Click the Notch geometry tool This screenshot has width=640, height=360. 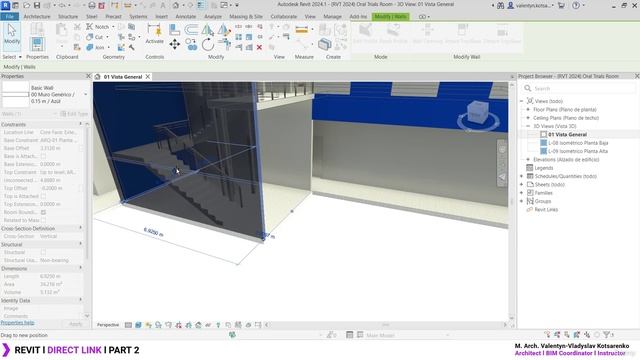pos(98,27)
